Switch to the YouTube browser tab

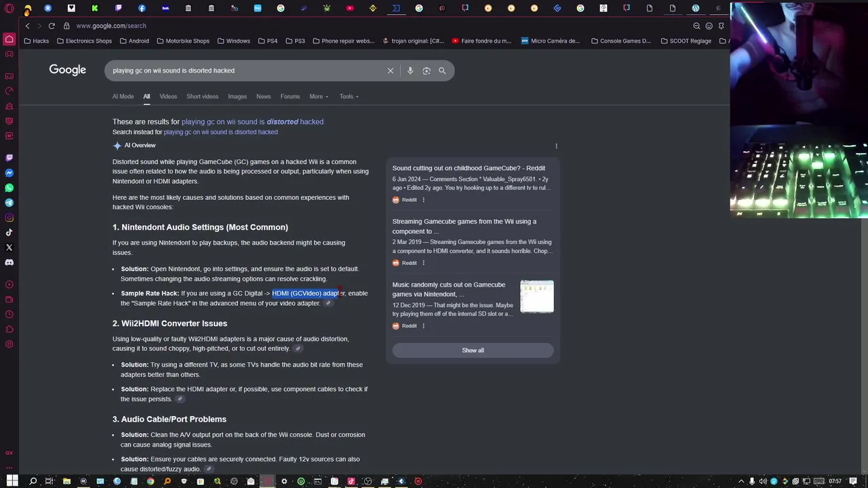pos(350,8)
